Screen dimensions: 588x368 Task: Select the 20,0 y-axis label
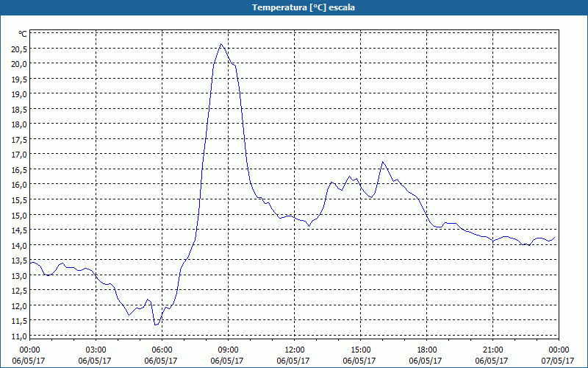point(19,64)
